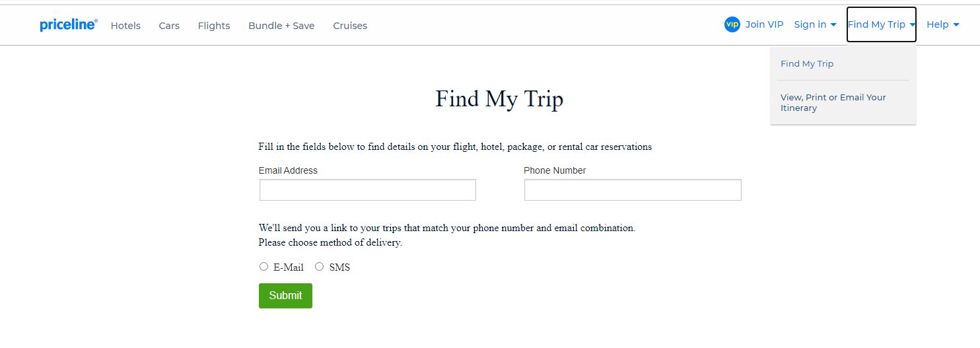The height and width of the screenshot is (348, 980).
Task: Click the Phone Number field label
Action: pos(555,170)
